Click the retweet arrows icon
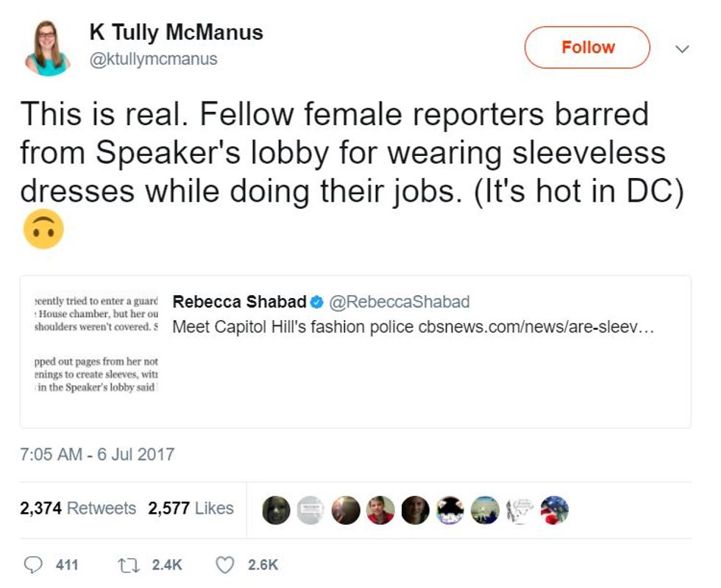The height and width of the screenshot is (588, 721). tap(129, 564)
